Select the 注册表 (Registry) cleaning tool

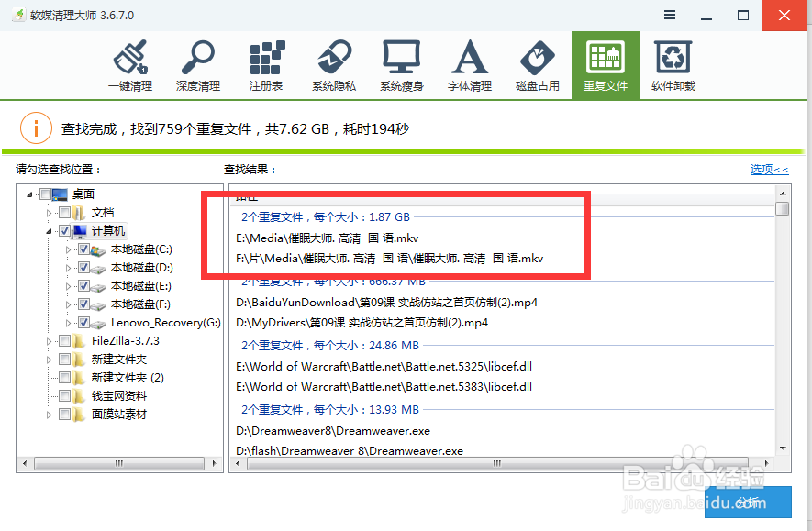click(x=265, y=64)
